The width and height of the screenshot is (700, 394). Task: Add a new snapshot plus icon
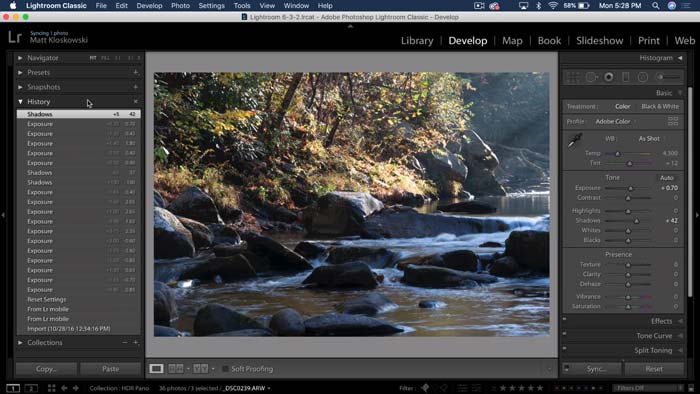click(135, 87)
